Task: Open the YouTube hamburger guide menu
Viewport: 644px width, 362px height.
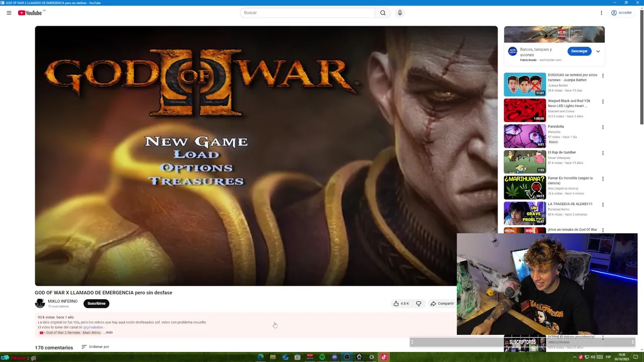Action: [x=9, y=13]
